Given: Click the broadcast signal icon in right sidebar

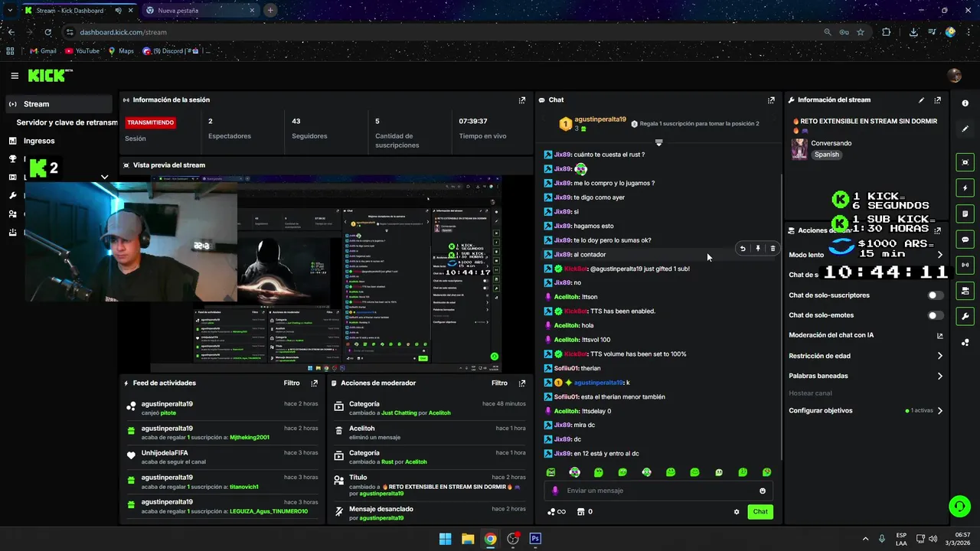Looking at the screenshot, I should coord(965,265).
